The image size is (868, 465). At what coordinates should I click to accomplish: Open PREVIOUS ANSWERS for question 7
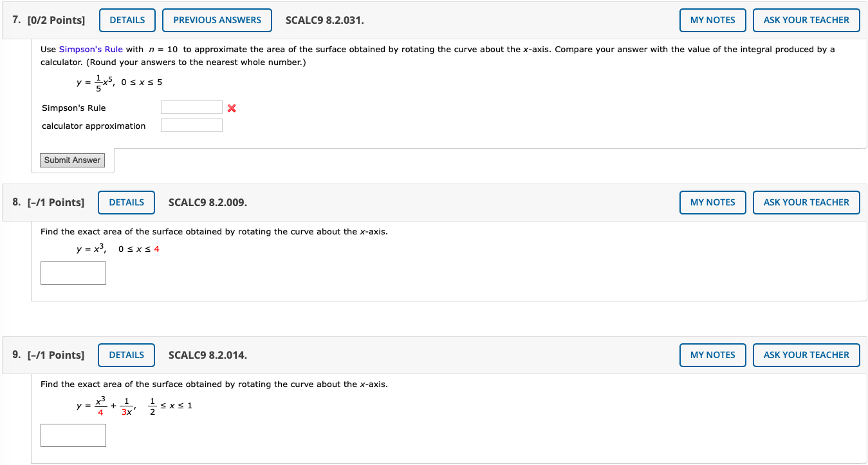point(217,20)
